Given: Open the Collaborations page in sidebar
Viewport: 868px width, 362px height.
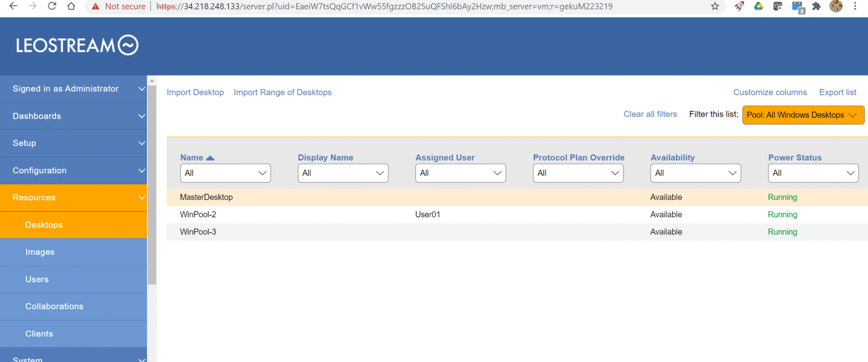Looking at the screenshot, I should click(x=73, y=306).
